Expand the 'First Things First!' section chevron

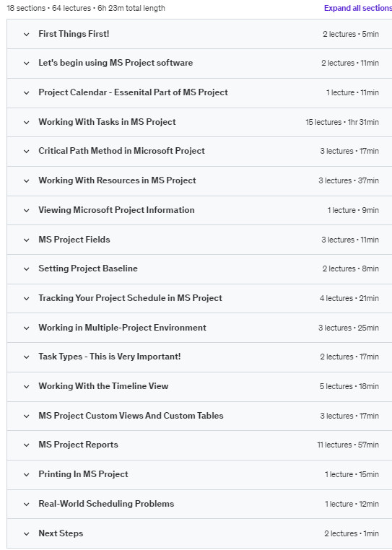pos(26,35)
